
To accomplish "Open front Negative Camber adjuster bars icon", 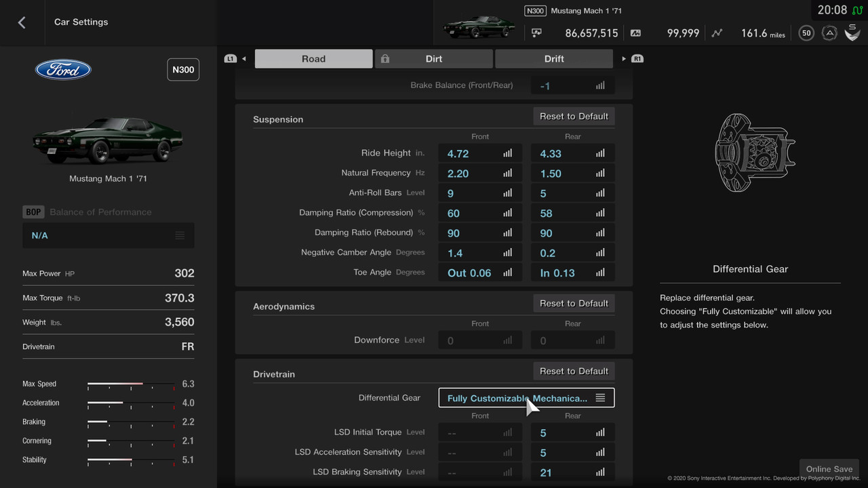I will pos(508,253).
